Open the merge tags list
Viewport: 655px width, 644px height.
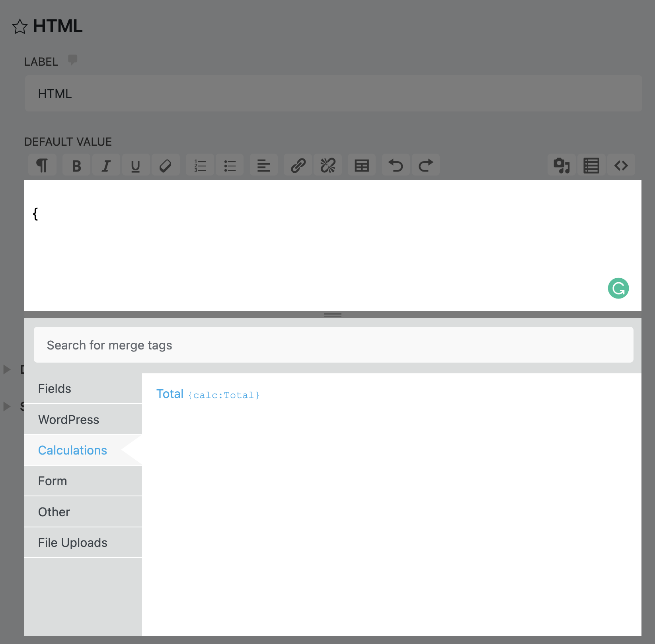coord(591,165)
